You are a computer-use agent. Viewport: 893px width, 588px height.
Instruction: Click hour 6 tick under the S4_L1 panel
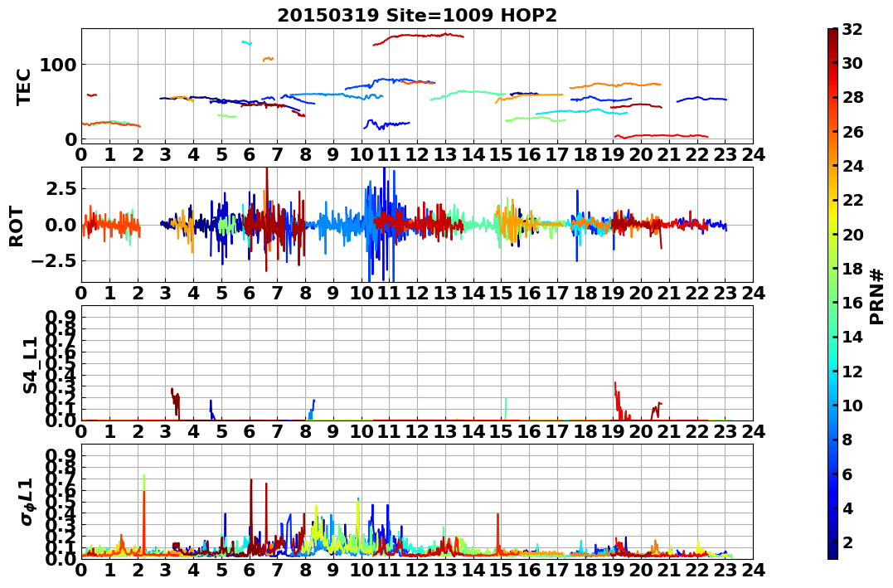(249, 431)
